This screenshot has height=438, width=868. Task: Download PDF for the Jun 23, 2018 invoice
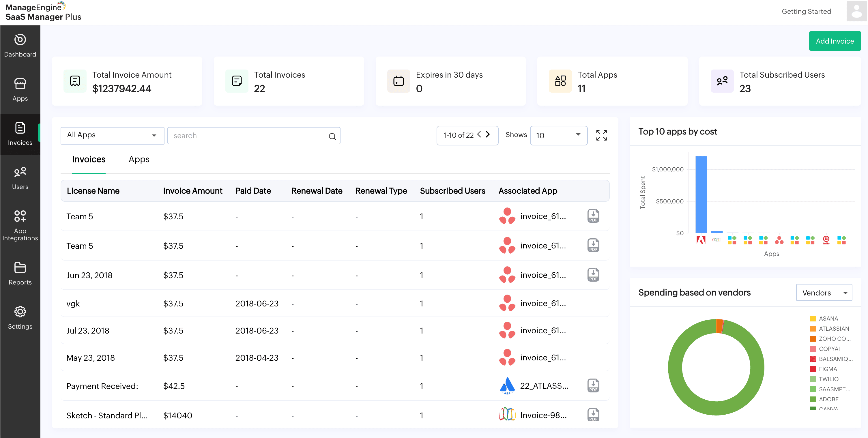tap(593, 275)
